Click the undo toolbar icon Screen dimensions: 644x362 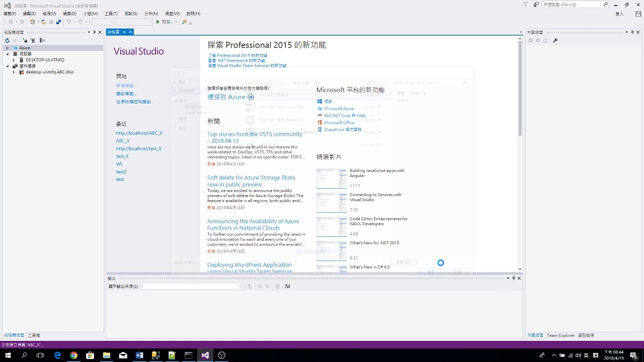tap(68, 22)
